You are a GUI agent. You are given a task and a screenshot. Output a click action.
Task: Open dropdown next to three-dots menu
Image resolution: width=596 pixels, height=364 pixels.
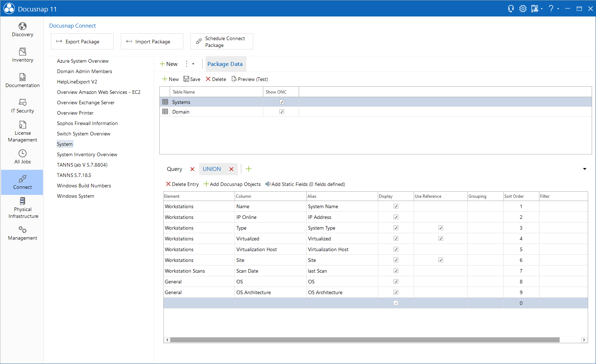pyautogui.click(x=193, y=64)
